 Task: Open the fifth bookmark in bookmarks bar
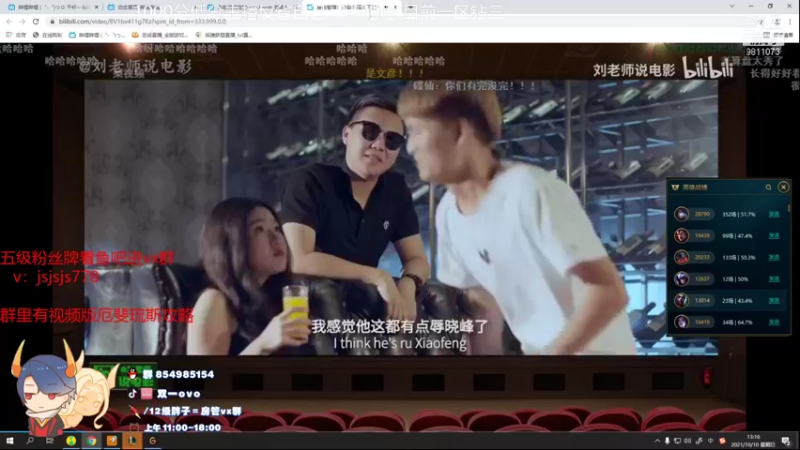[x=224, y=35]
